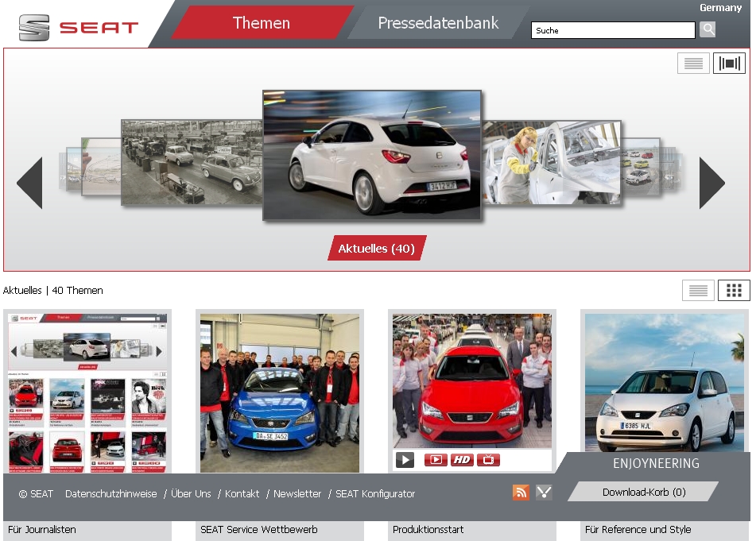Click the HD video icon
Screen dimensions: 756x541
tap(462, 460)
